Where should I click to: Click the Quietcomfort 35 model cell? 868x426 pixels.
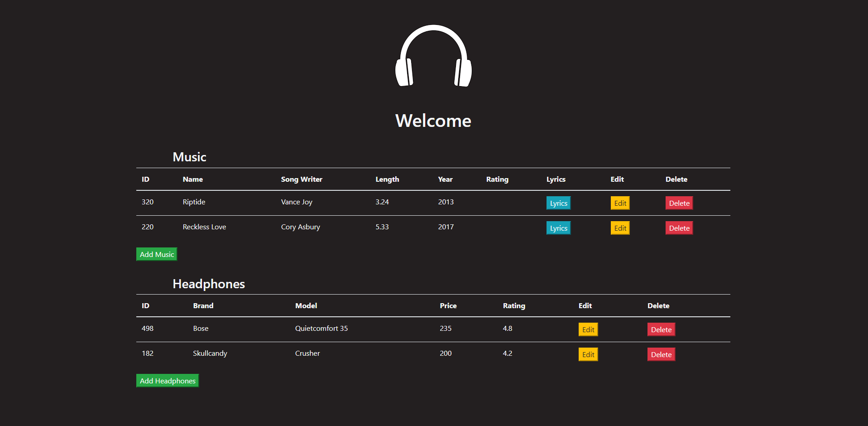321,329
